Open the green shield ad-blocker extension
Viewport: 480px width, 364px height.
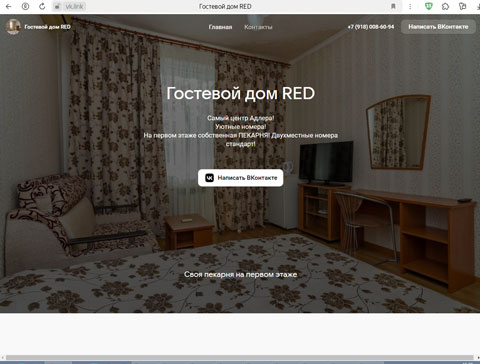[x=429, y=6]
